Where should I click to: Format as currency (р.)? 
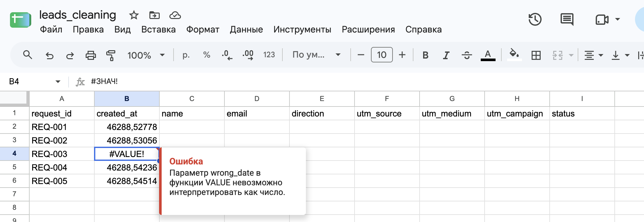point(186,55)
